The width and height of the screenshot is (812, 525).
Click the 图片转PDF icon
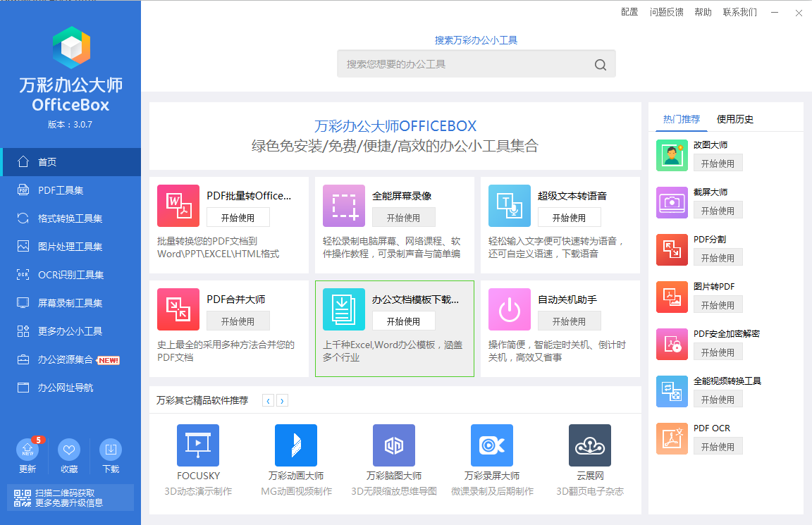(672, 297)
